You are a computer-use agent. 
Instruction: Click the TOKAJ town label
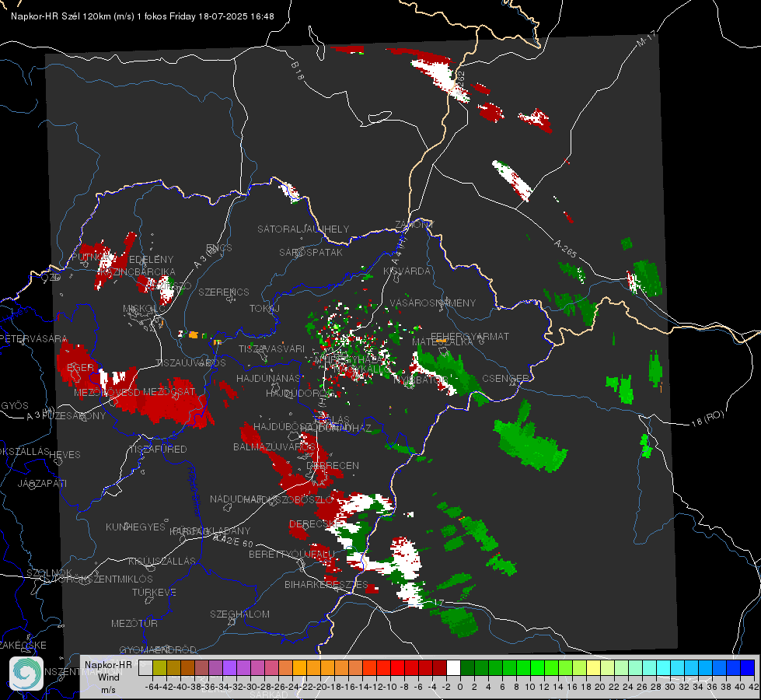(x=264, y=309)
